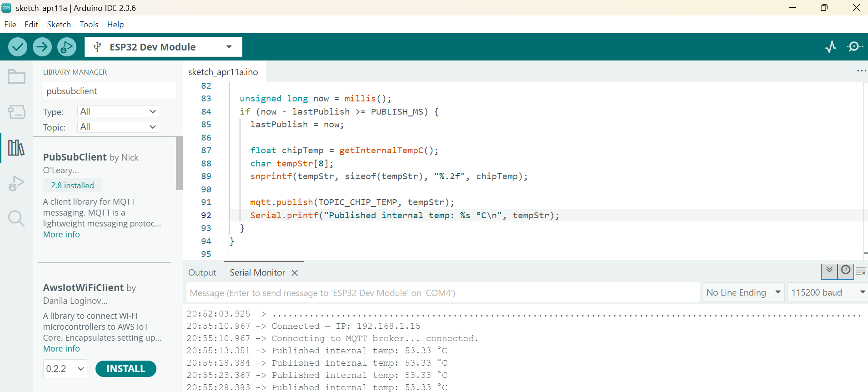Image resolution: width=868 pixels, height=392 pixels.
Task: Toggle autoscroll in Serial Monitor
Action: [x=829, y=271]
